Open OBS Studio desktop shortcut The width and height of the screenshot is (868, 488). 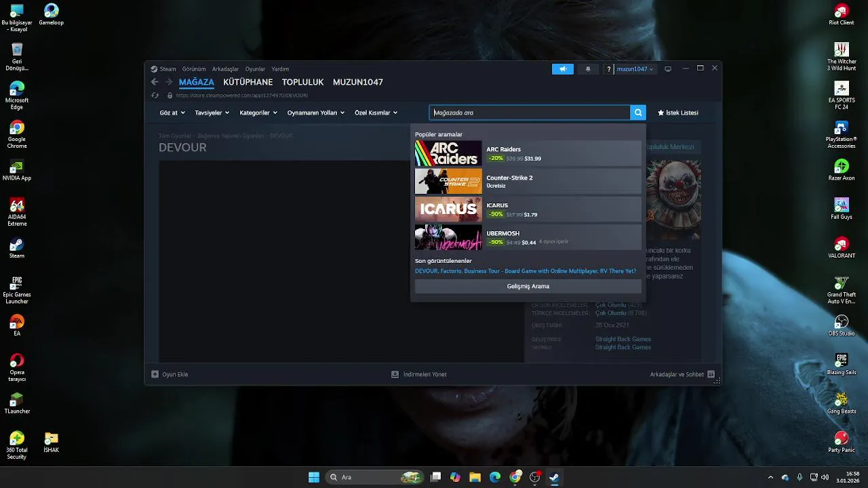tap(842, 325)
